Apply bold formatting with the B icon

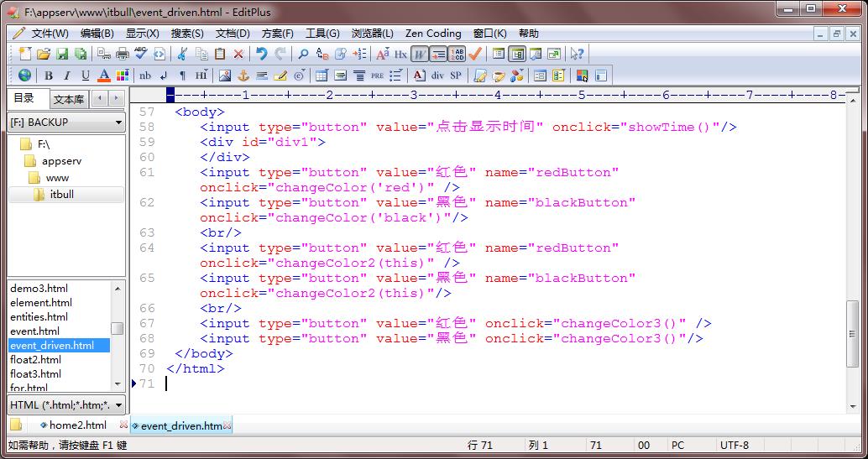pyautogui.click(x=49, y=75)
